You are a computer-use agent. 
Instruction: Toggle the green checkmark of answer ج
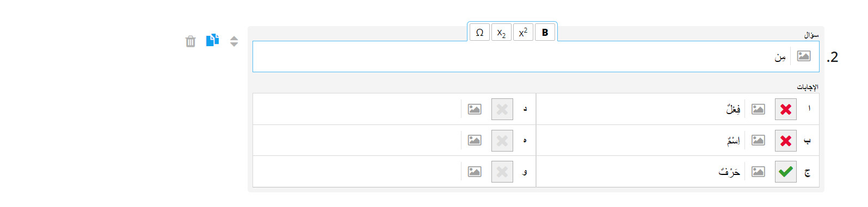[786, 172]
